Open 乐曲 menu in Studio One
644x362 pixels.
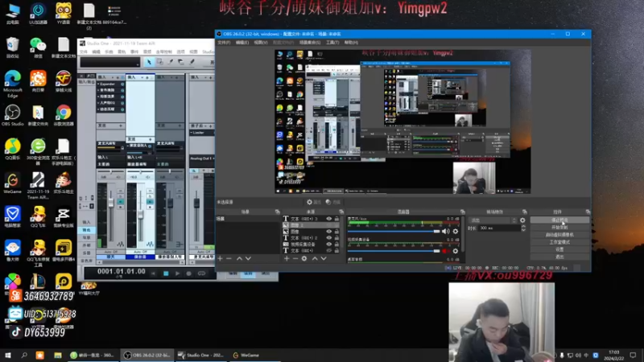click(x=109, y=51)
